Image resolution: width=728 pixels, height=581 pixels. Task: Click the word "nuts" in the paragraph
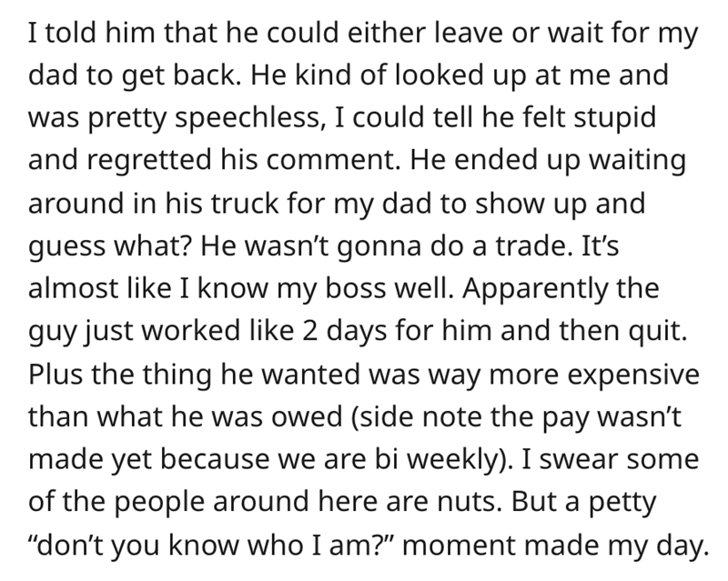click(x=468, y=502)
